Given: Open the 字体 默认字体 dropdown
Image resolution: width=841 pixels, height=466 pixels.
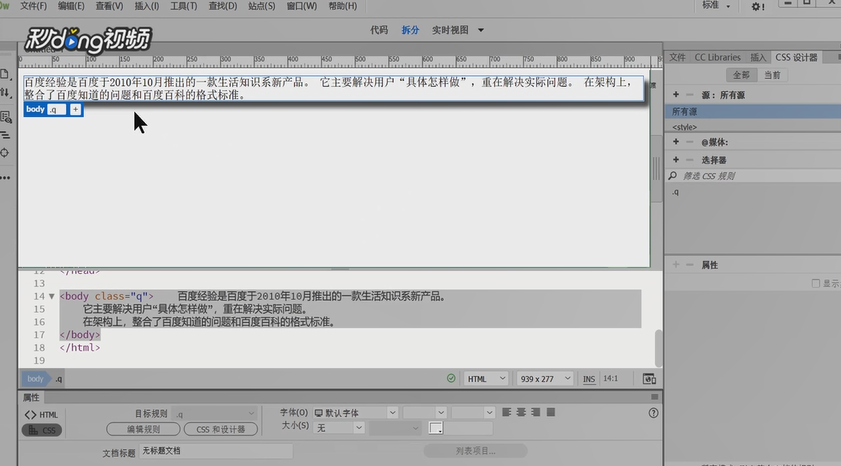Looking at the screenshot, I should [x=355, y=412].
